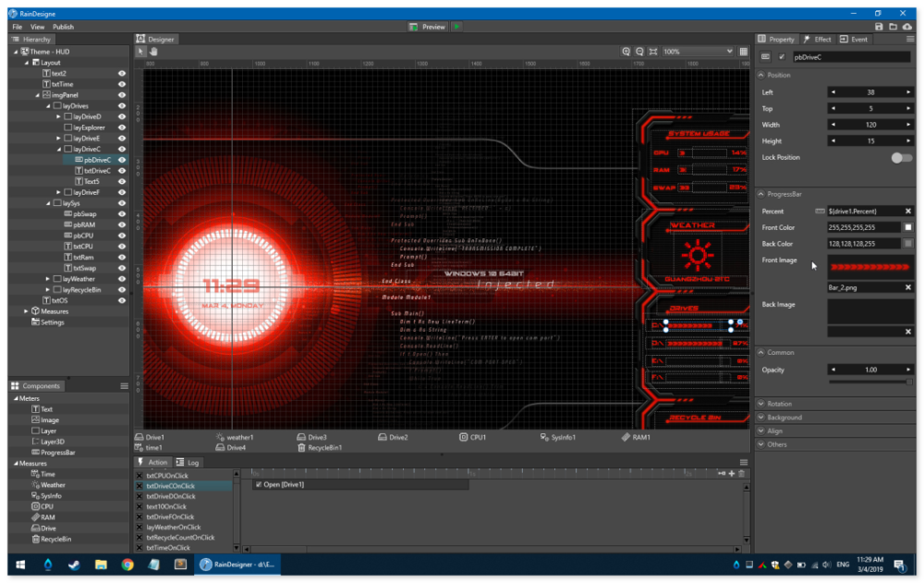924x583 pixels.
Task: Toggle the Lock Position switch
Action: point(901,158)
